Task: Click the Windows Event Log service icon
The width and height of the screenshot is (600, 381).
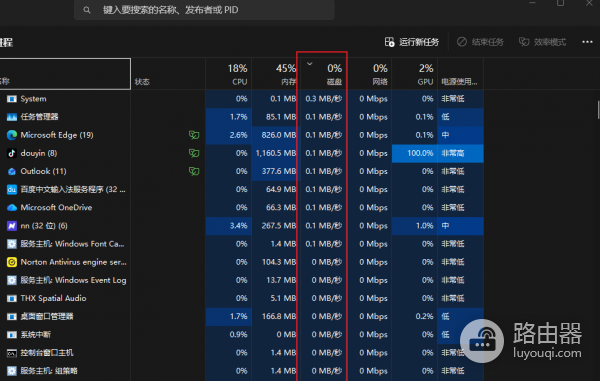Action: click(x=12, y=280)
